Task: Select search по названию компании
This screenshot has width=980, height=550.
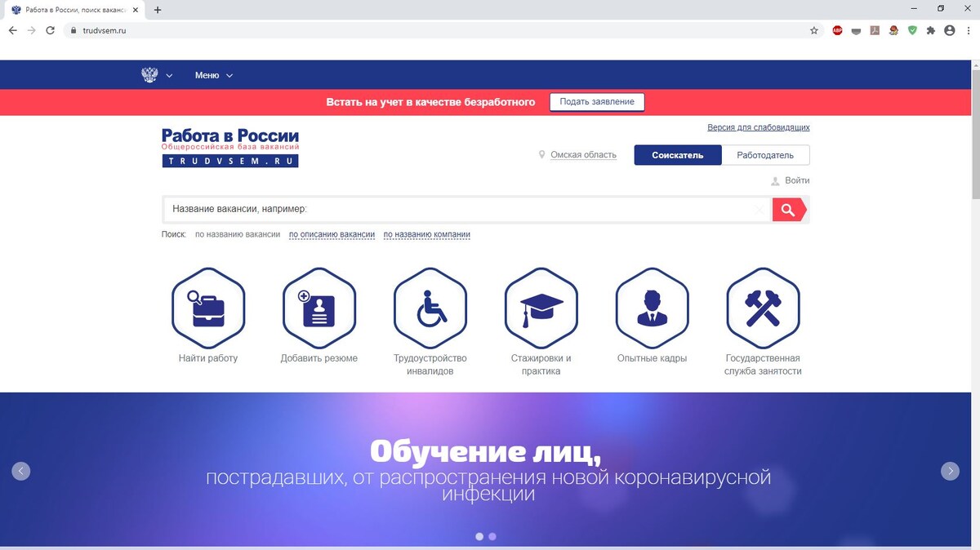Action: (426, 235)
